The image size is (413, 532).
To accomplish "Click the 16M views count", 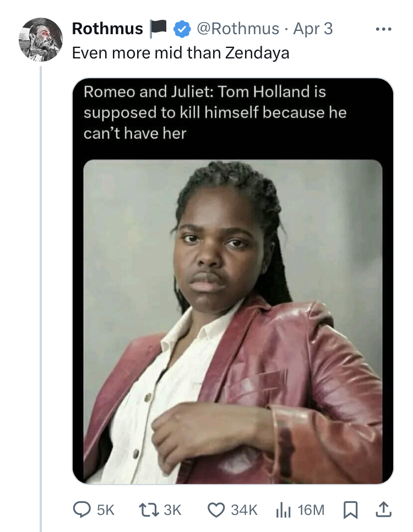I will [311, 510].
